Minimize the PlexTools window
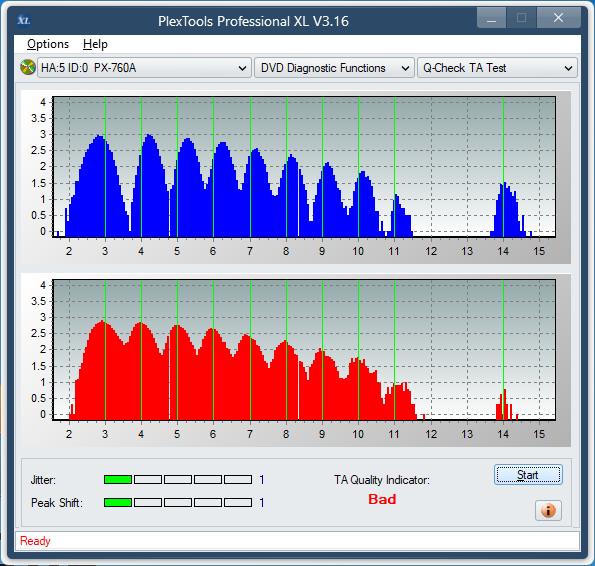 point(491,18)
